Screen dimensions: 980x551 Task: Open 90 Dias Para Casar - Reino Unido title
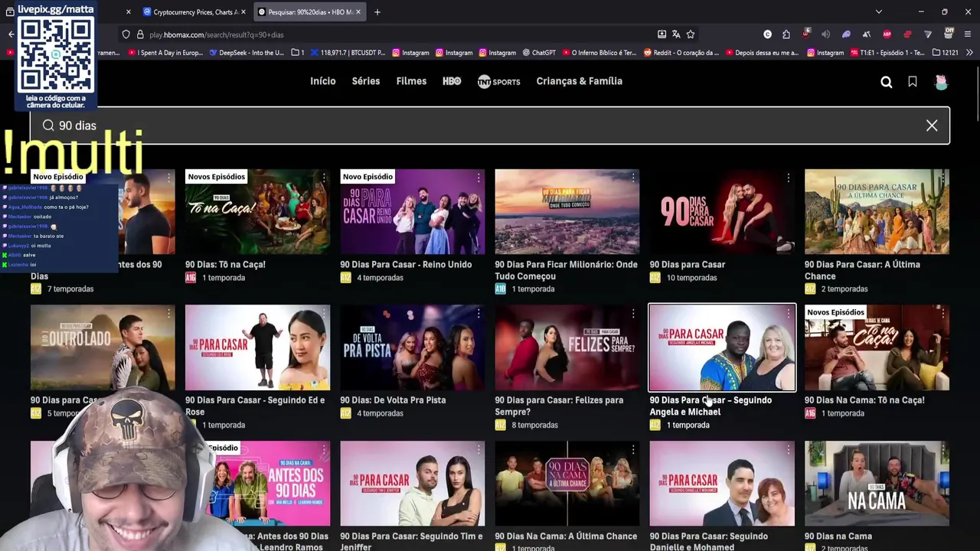pyautogui.click(x=406, y=265)
